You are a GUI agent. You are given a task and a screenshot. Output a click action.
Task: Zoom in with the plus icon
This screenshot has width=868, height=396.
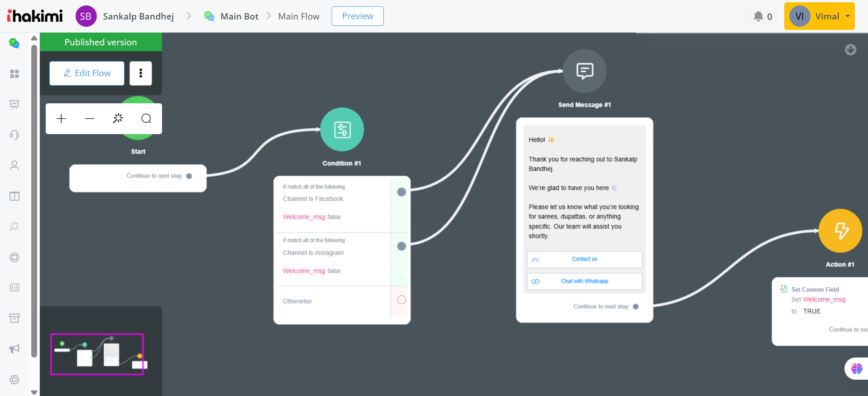coord(62,119)
